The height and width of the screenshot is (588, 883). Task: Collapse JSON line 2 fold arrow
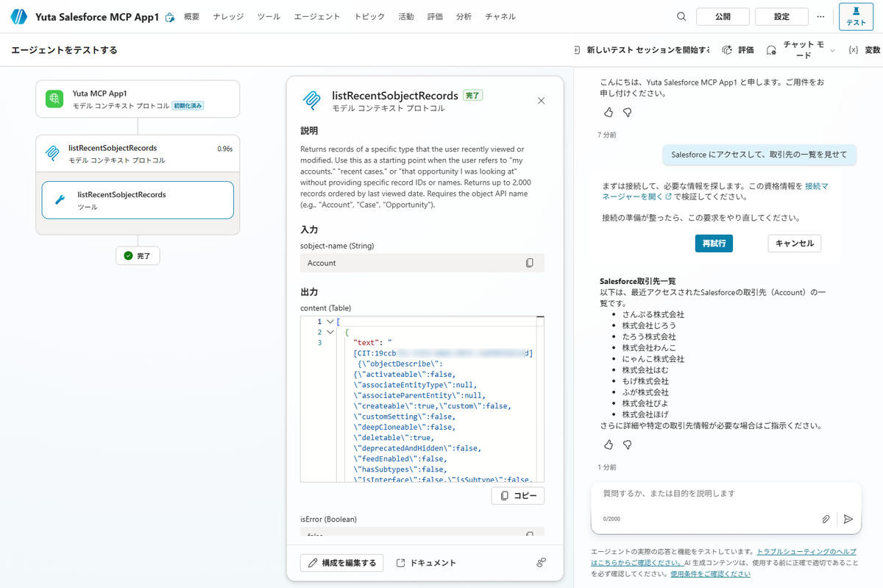click(x=330, y=332)
